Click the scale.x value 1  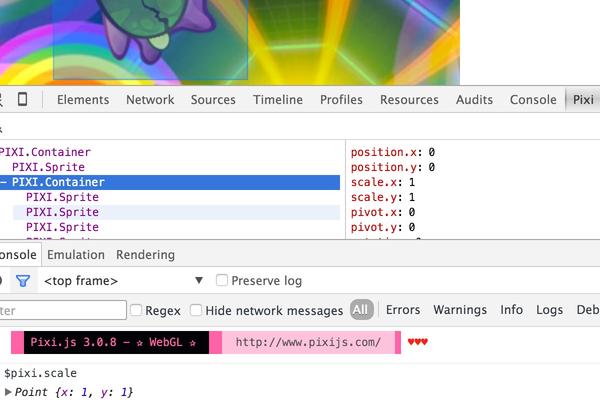(x=412, y=182)
